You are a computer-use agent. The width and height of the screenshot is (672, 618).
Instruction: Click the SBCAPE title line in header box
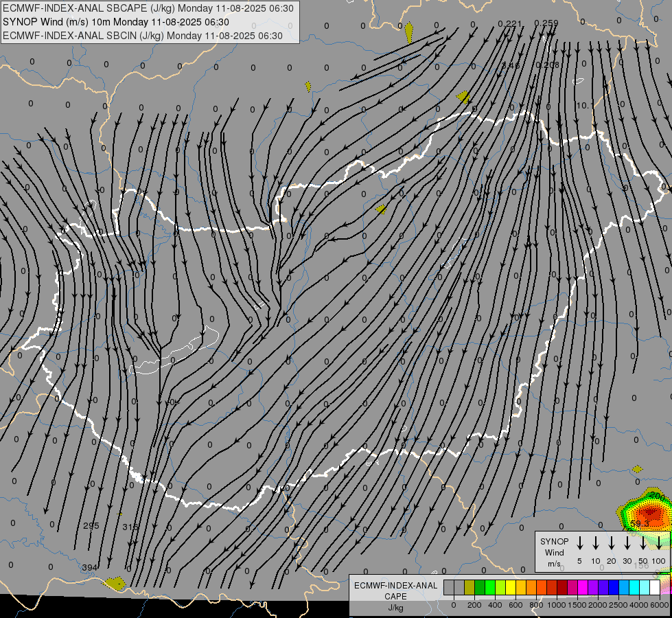(148, 8)
